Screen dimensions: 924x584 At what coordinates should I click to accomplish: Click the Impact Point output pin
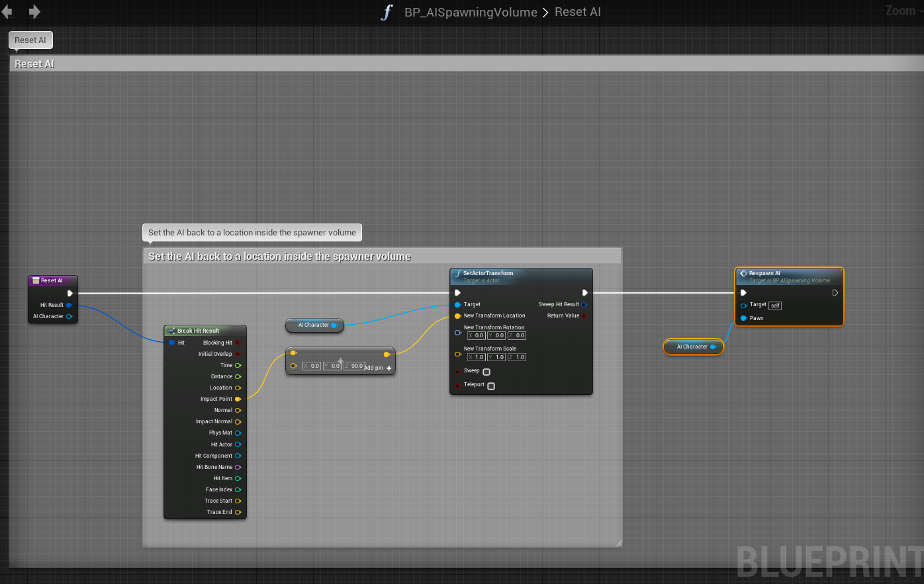(238, 399)
